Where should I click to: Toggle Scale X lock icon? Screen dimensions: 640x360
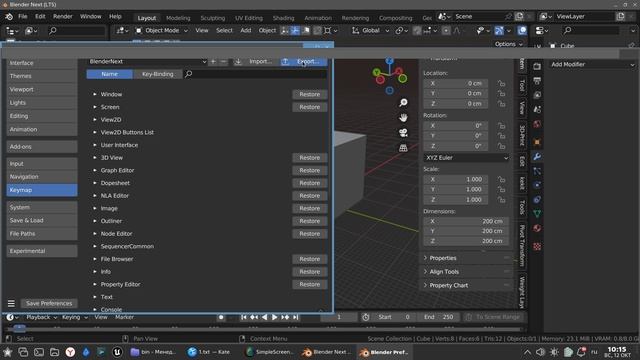501,179
